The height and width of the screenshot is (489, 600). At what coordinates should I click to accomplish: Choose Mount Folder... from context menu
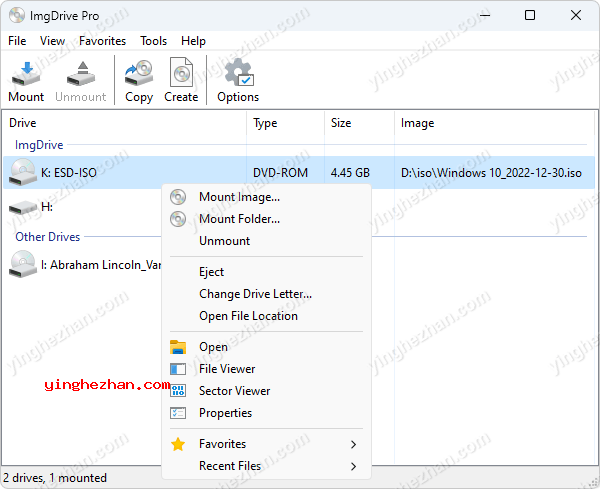coord(266,219)
